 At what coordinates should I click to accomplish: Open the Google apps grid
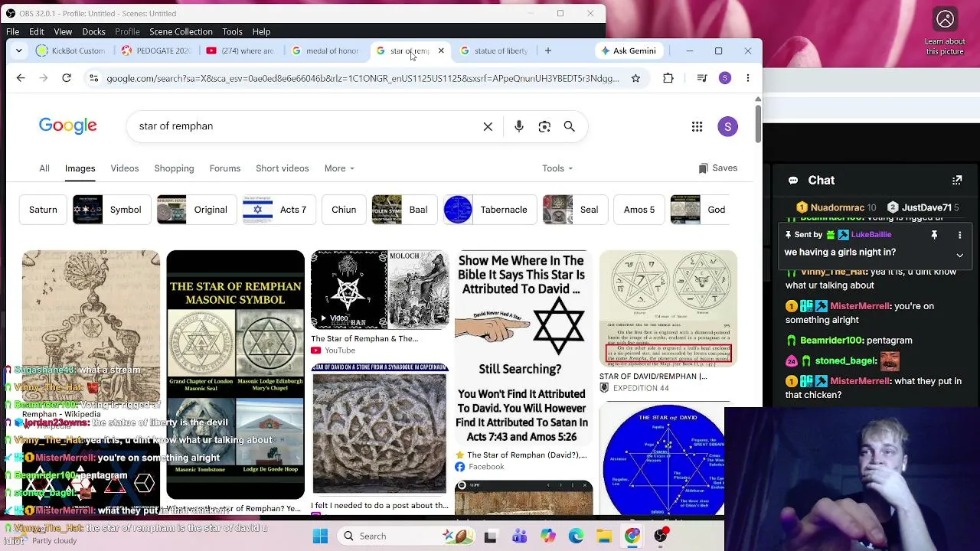pyautogui.click(x=697, y=126)
